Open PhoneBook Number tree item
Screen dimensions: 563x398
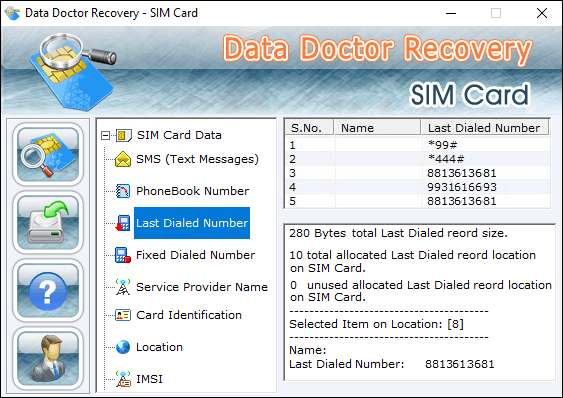192,191
